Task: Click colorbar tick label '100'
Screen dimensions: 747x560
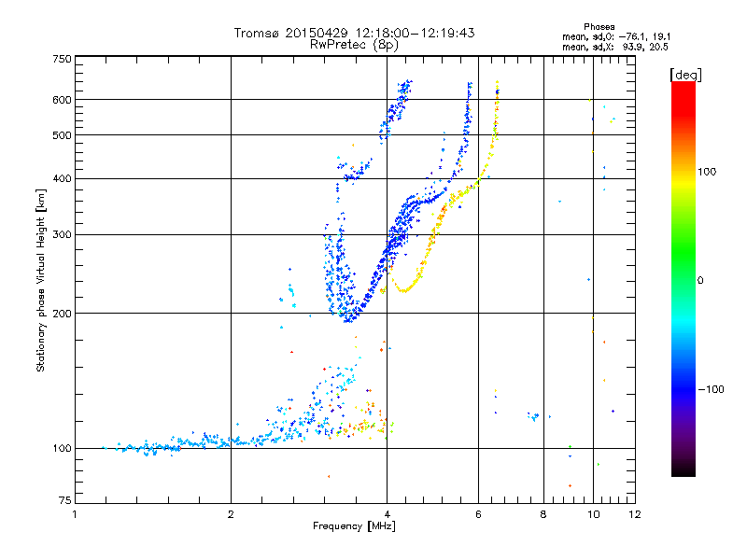Action: 707,172
